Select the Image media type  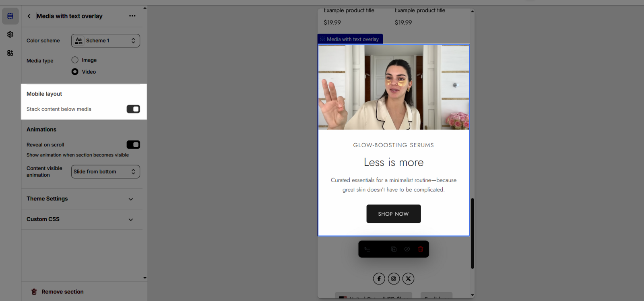coord(75,60)
